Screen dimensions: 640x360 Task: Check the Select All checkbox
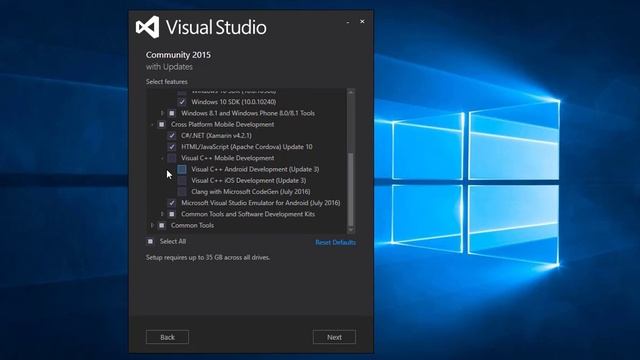[x=150, y=241]
